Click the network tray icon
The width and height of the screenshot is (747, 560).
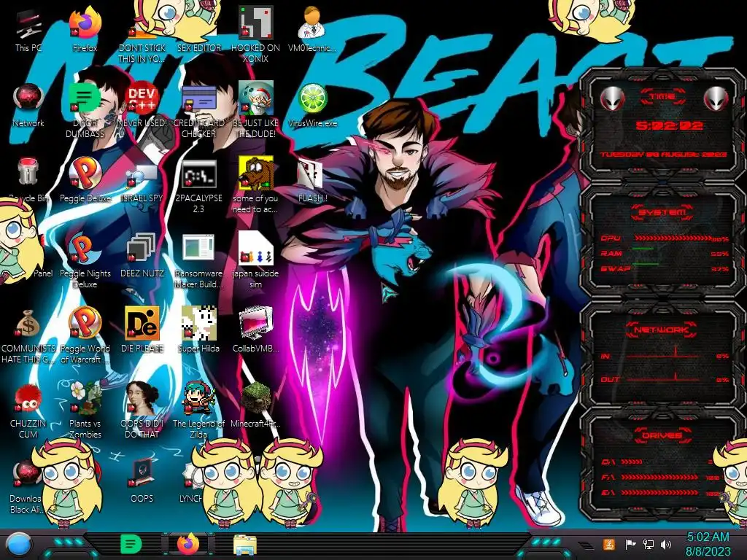648,544
